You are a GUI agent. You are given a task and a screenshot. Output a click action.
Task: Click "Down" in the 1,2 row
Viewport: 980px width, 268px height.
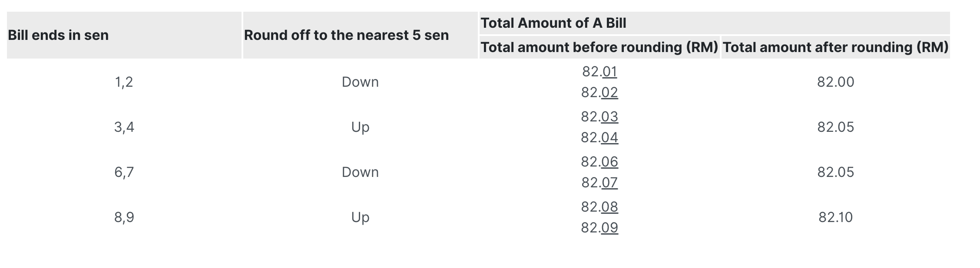coord(360,82)
